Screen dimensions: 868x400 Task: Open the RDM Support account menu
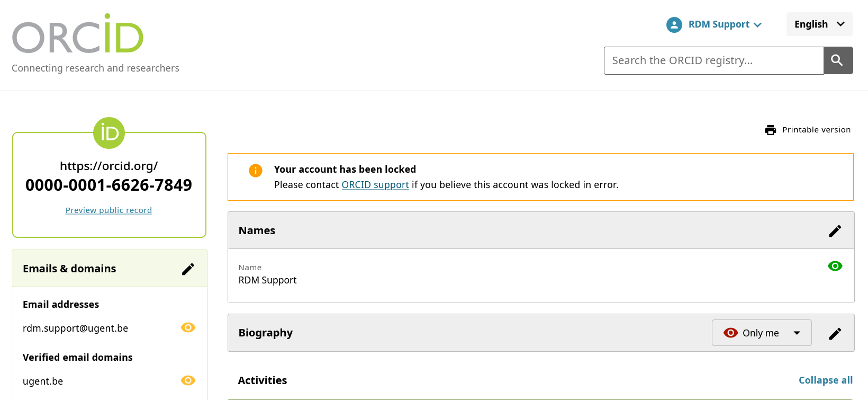pos(714,24)
